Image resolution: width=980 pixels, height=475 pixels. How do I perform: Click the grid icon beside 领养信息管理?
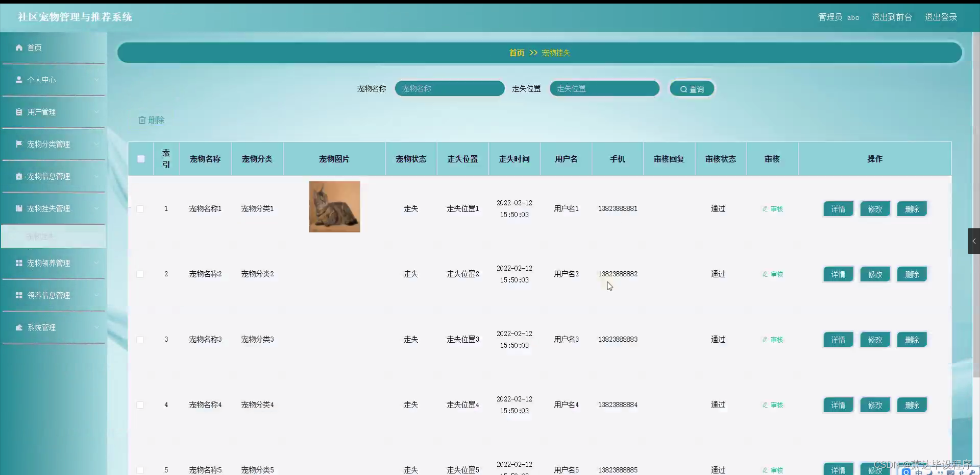pyautogui.click(x=19, y=295)
